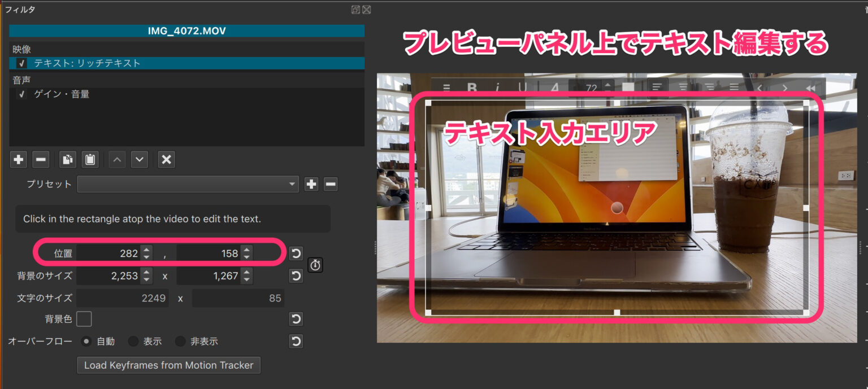The image size is (868, 389).
Task: Copy the current filter settings
Action: tap(67, 159)
